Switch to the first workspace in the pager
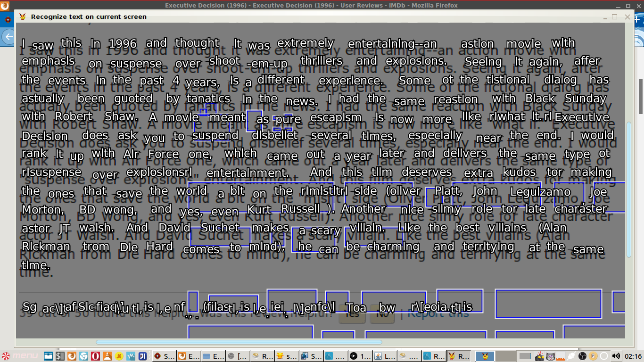This screenshot has height=362, width=644. 486,356
